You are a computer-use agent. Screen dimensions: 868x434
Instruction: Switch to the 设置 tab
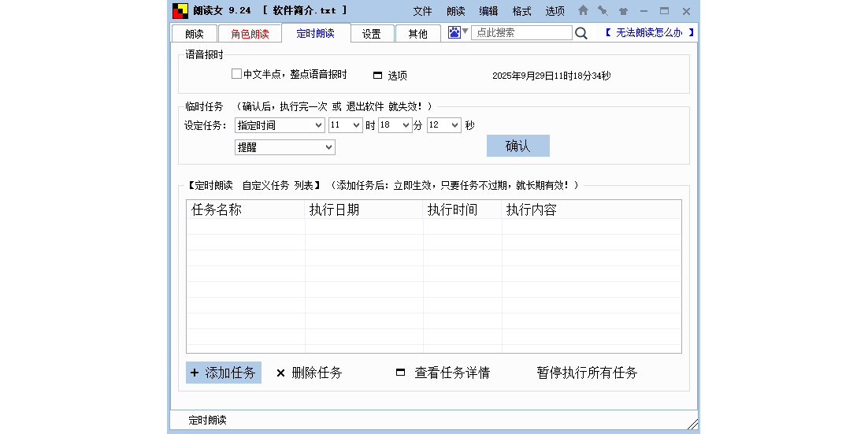(x=372, y=34)
